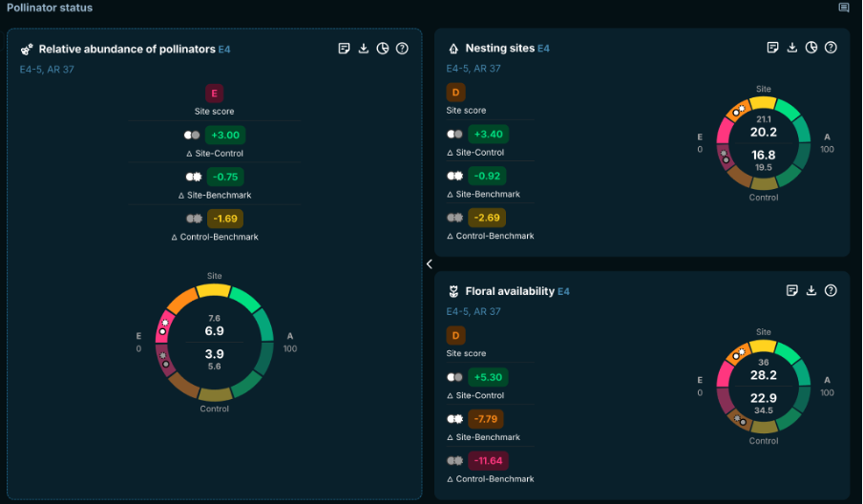
Task: Collapse panel with the left chevron arrow
Action: [429, 263]
